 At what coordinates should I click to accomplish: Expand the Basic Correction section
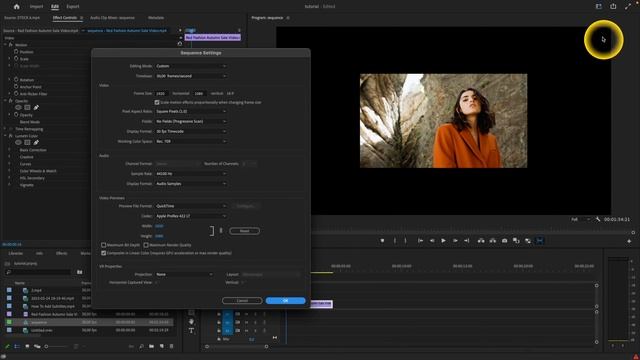(9, 150)
